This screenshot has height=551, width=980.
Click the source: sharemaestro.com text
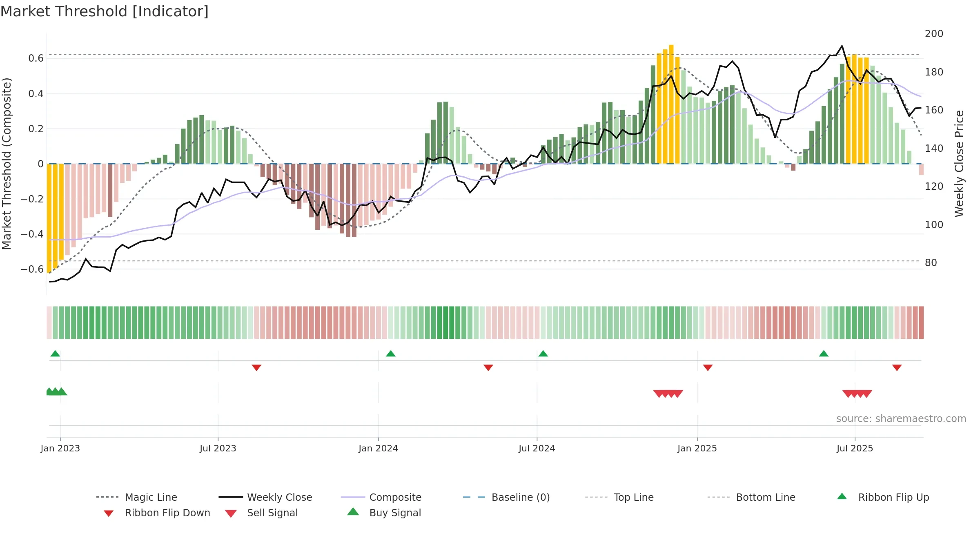901,419
